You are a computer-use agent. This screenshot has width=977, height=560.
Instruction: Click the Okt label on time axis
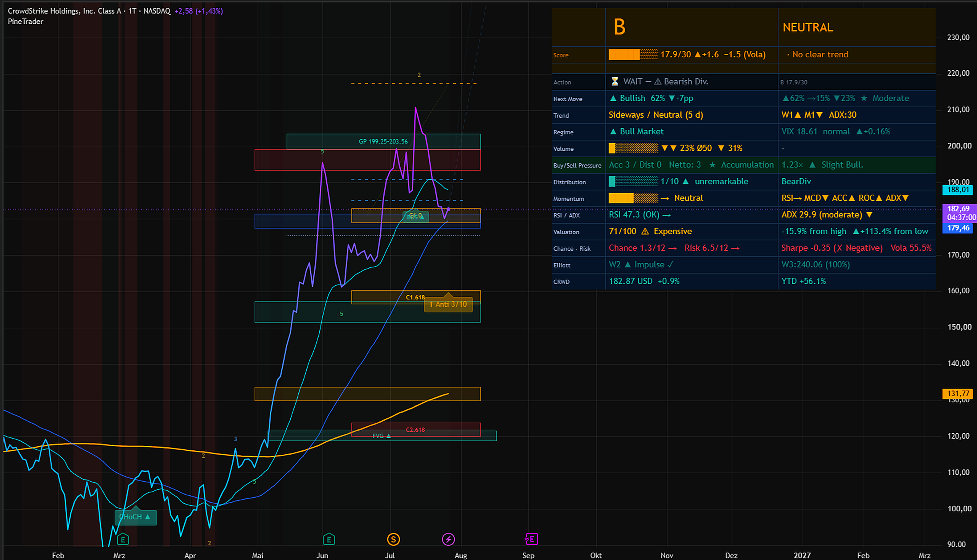click(596, 555)
